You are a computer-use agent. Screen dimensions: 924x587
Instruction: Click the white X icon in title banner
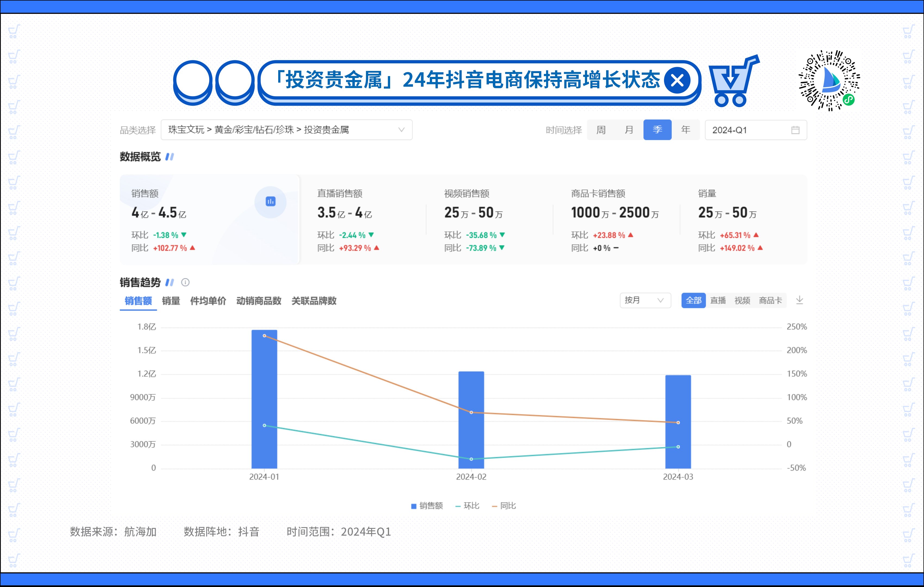pyautogui.click(x=677, y=81)
